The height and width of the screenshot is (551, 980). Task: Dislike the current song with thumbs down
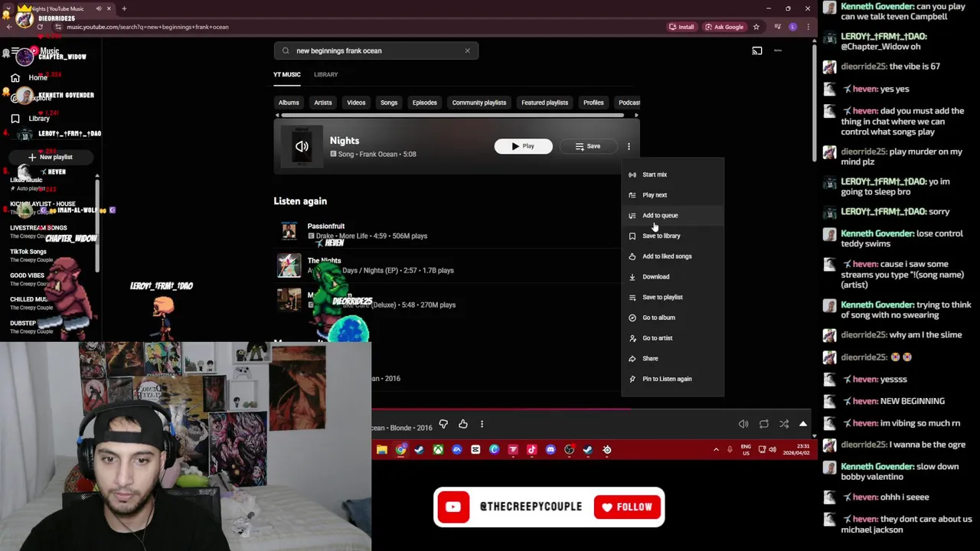click(443, 424)
